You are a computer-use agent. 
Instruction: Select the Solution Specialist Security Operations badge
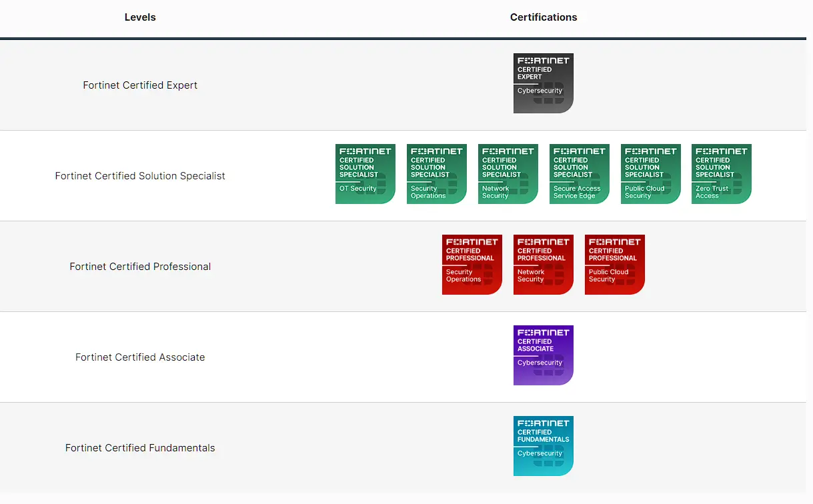coord(437,174)
